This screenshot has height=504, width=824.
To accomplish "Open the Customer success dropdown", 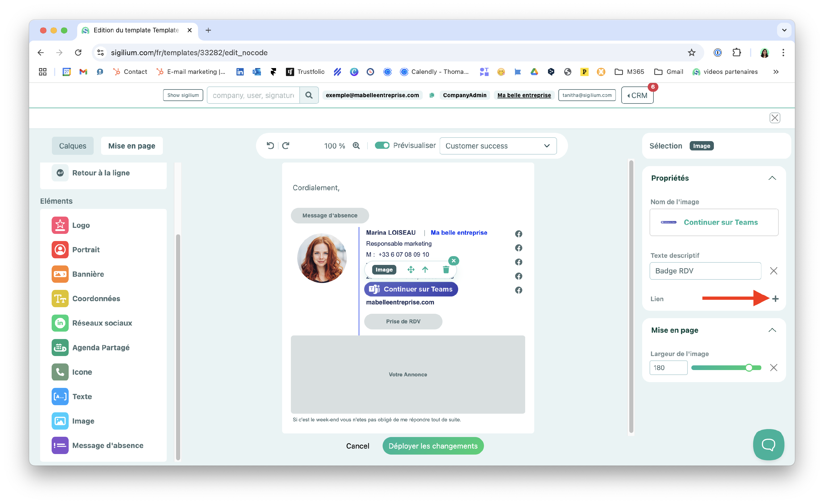I will [x=498, y=146].
